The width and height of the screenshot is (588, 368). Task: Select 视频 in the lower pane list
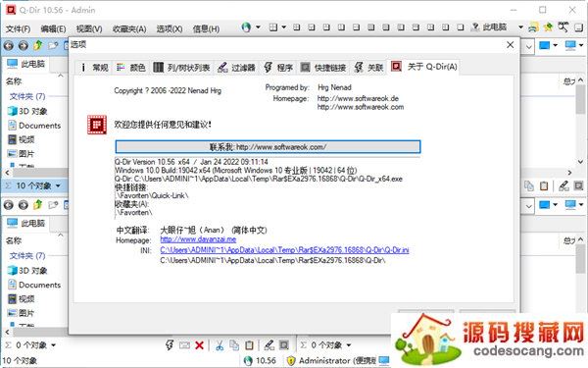click(22, 299)
